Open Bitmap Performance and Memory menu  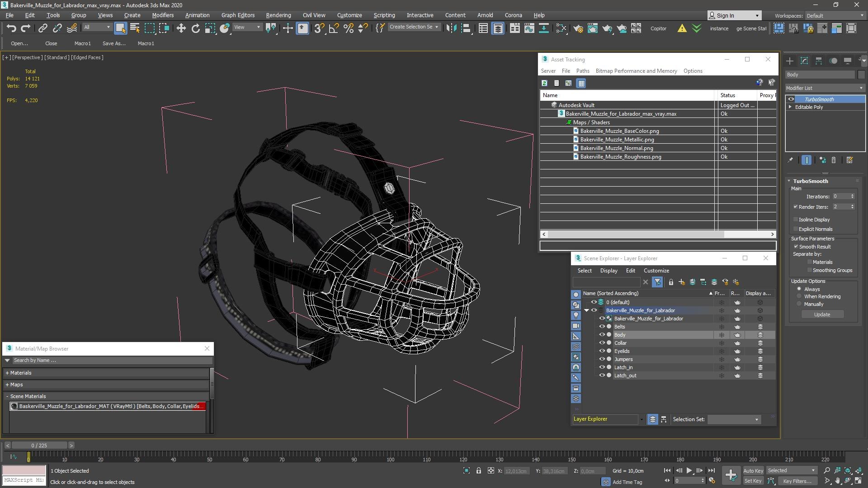[636, 71]
